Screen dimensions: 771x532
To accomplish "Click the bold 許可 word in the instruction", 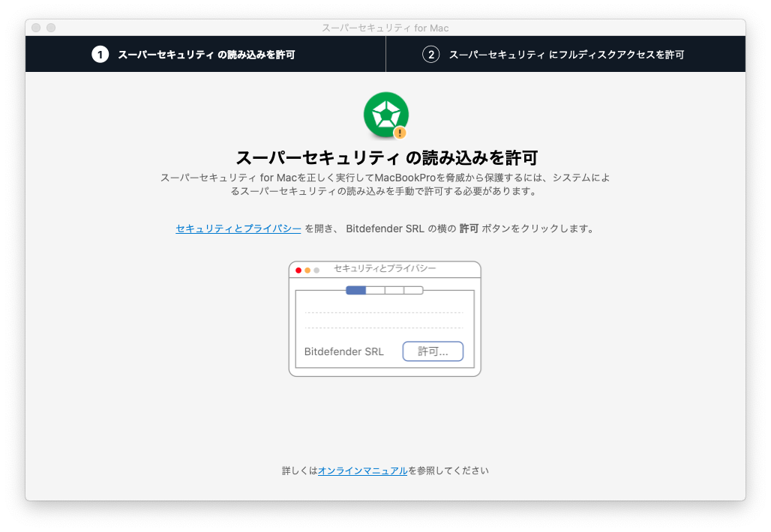I will [469, 229].
